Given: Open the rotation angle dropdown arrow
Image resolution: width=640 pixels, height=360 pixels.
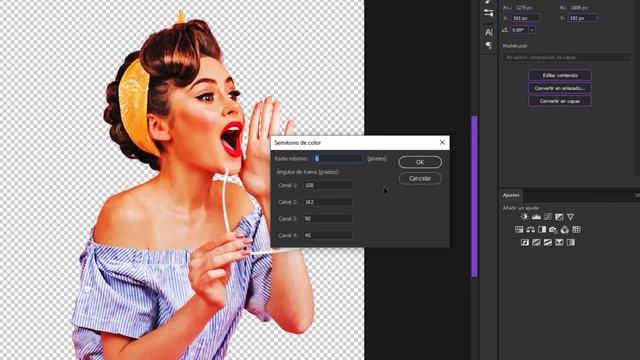Looking at the screenshot, I should [532, 30].
